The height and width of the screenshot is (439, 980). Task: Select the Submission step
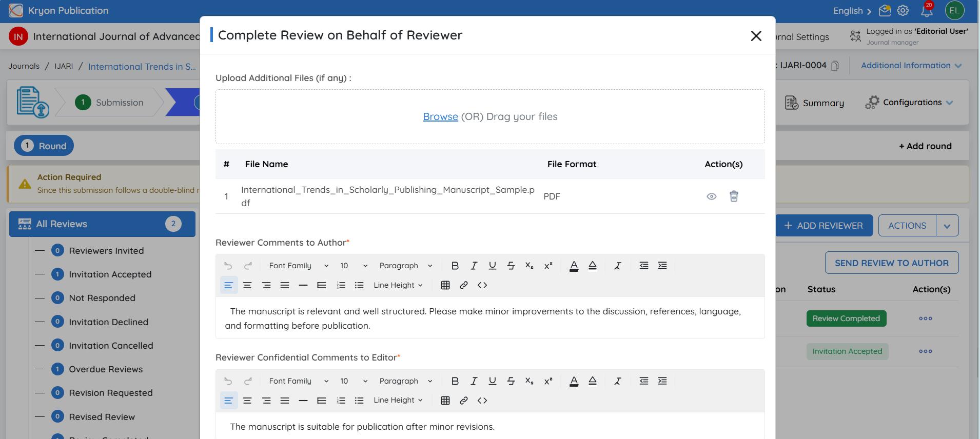click(109, 103)
